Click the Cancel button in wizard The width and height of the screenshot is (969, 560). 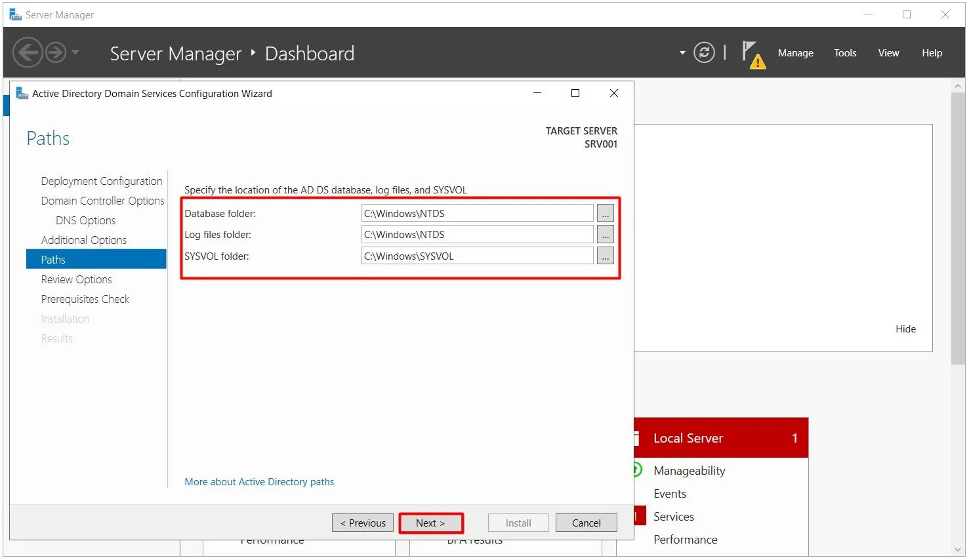tap(586, 523)
